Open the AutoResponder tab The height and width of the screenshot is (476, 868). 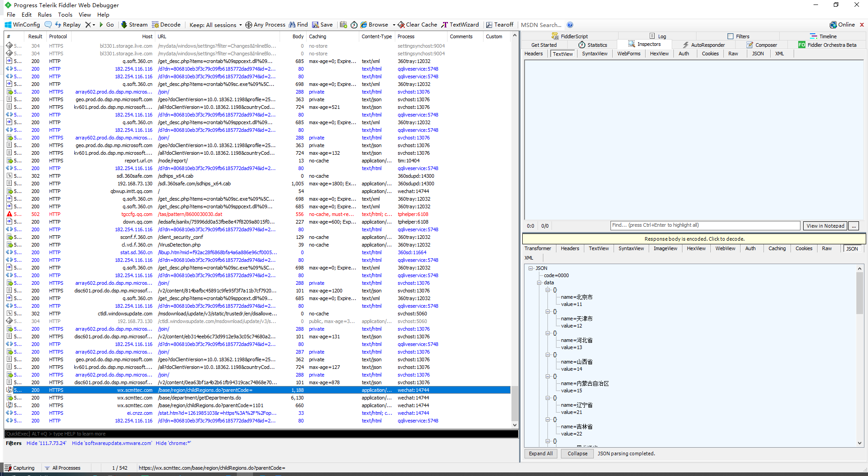tap(703, 45)
